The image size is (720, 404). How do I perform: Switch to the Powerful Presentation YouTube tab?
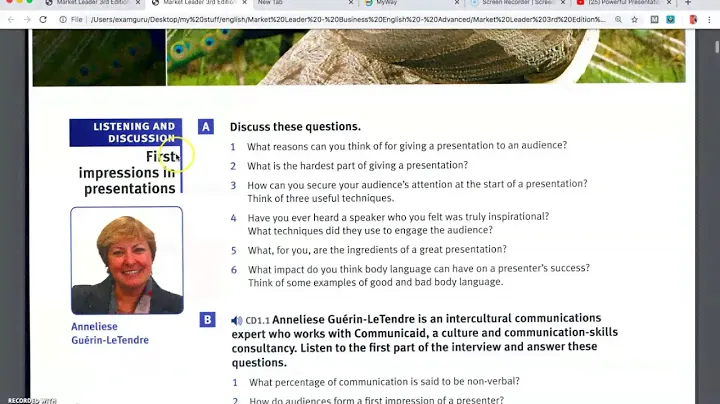tap(620, 4)
